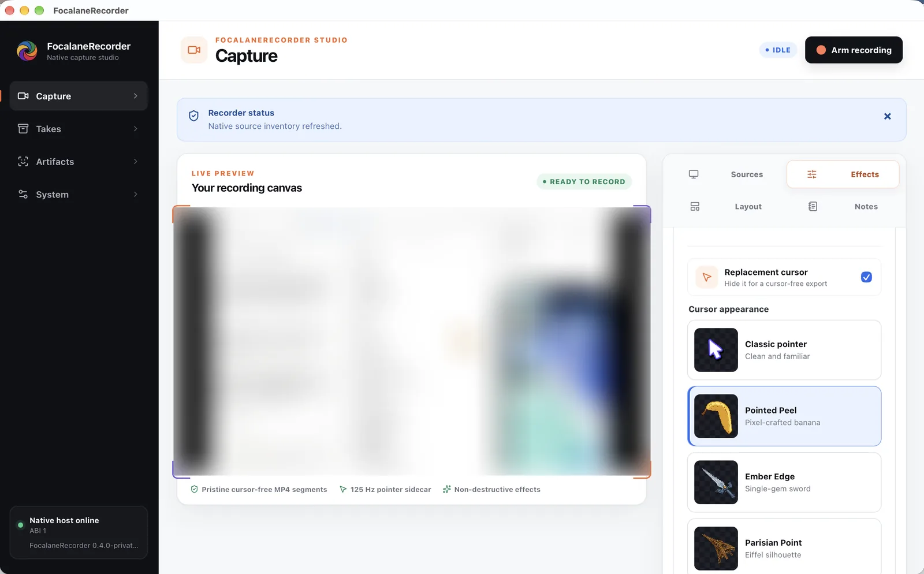Click the shield icon in Recorder status banner
This screenshot has height=574, width=924.
click(194, 116)
